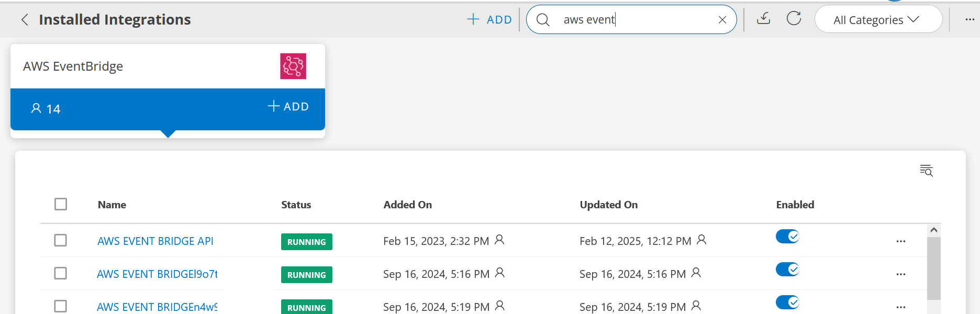Sort by the Name column header
Image resolution: width=980 pixels, height=314 pixels.
[112, 205]
